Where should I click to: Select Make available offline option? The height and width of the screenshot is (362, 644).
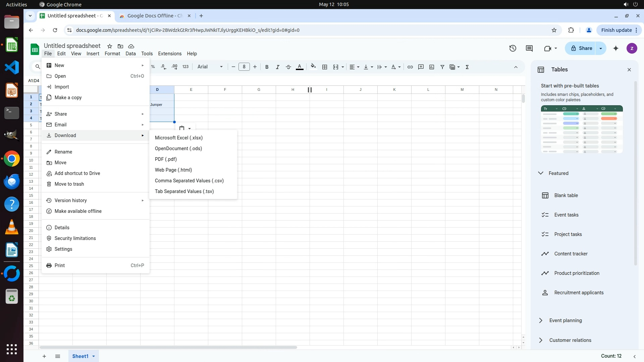pyautogui.click(x=78, y=211)
